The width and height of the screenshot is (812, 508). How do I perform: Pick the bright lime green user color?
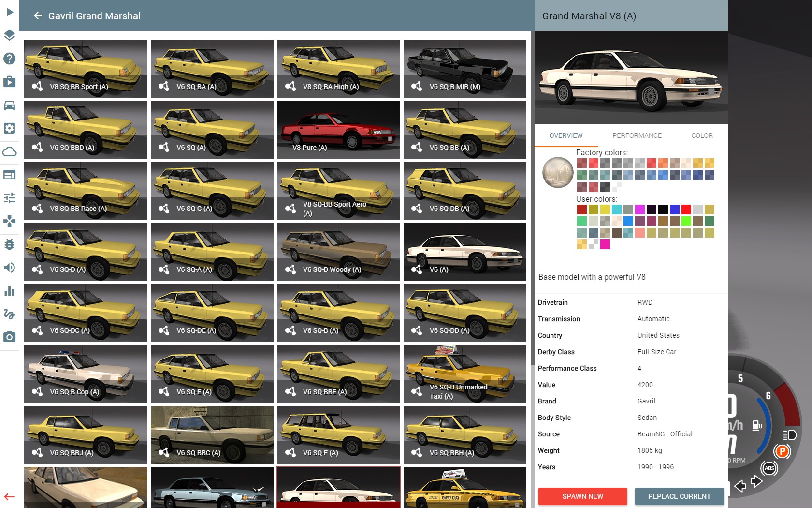point(686,221)
